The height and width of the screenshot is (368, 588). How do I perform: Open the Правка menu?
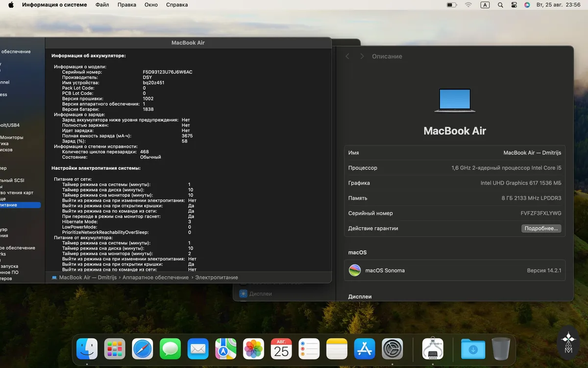coord(127,5)
